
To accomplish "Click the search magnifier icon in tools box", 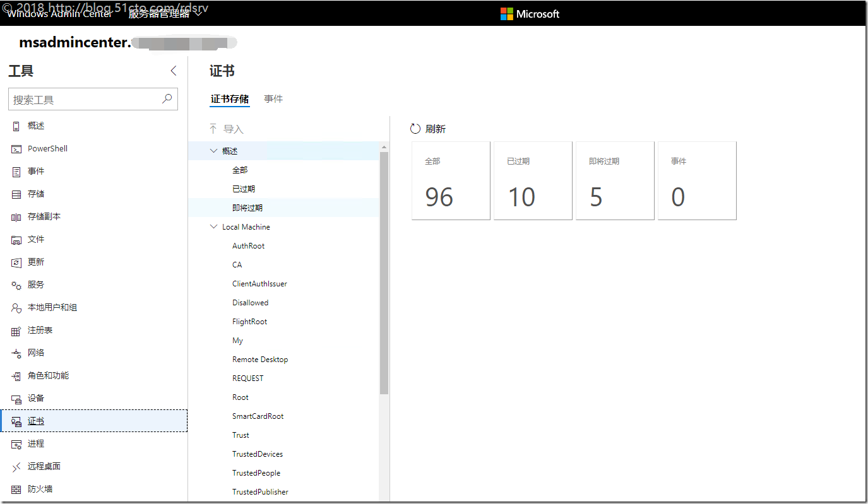I will pos(167,99).
